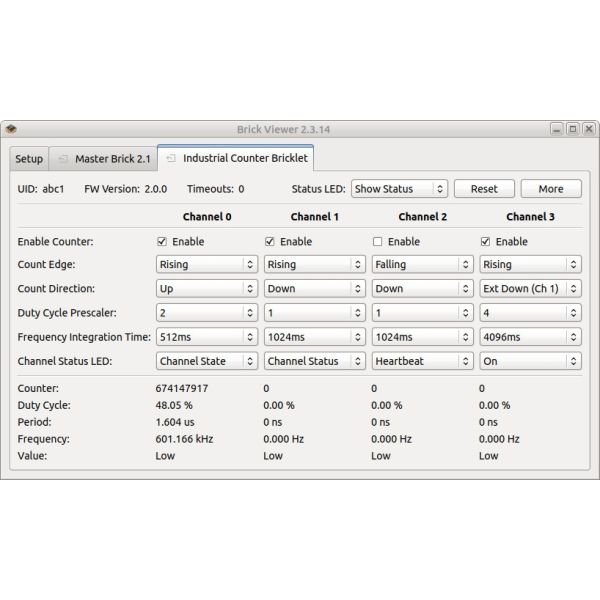Click the Timeouts: 0 text
Screen dimensions: 600x600
(215, 189)
